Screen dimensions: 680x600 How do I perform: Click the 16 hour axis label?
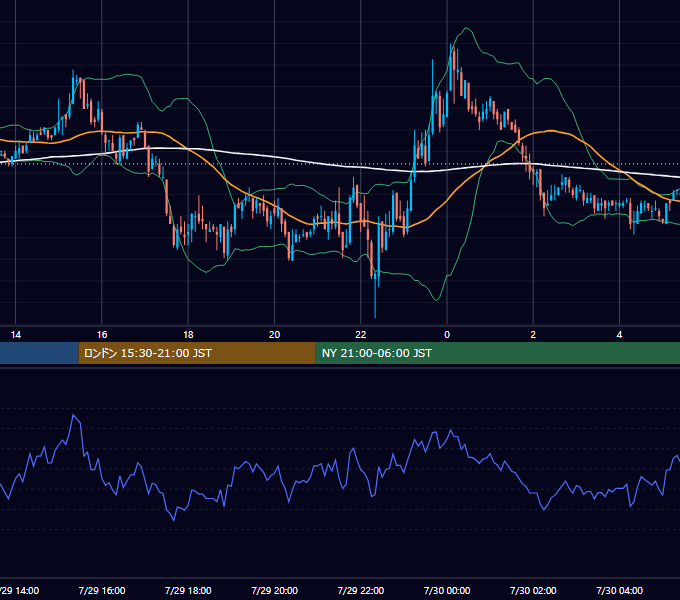(x=102, y=335)
